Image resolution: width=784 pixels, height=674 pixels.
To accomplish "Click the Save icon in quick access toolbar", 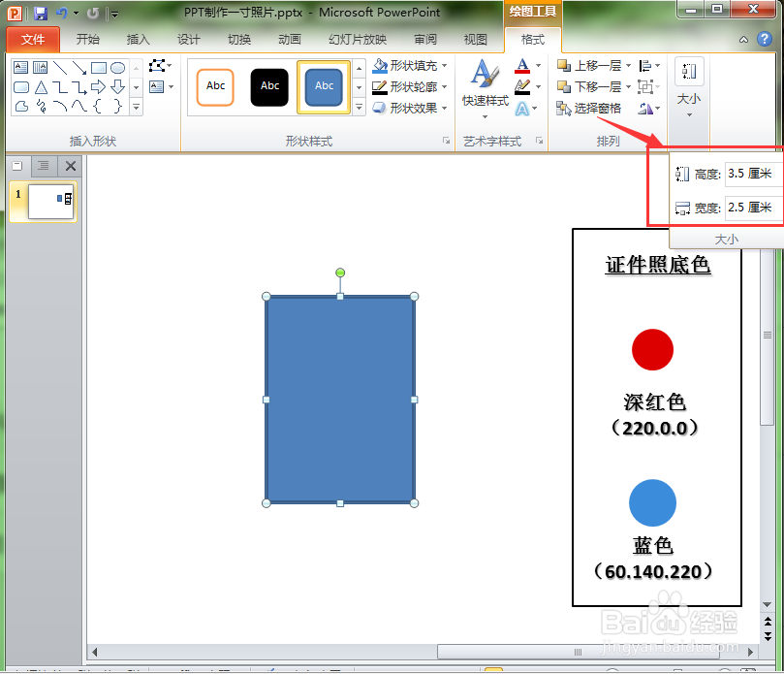I will click(40, 13).
